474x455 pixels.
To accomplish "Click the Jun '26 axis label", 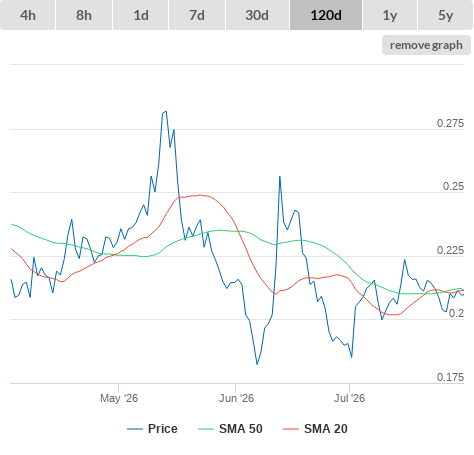I will point(236,398).
